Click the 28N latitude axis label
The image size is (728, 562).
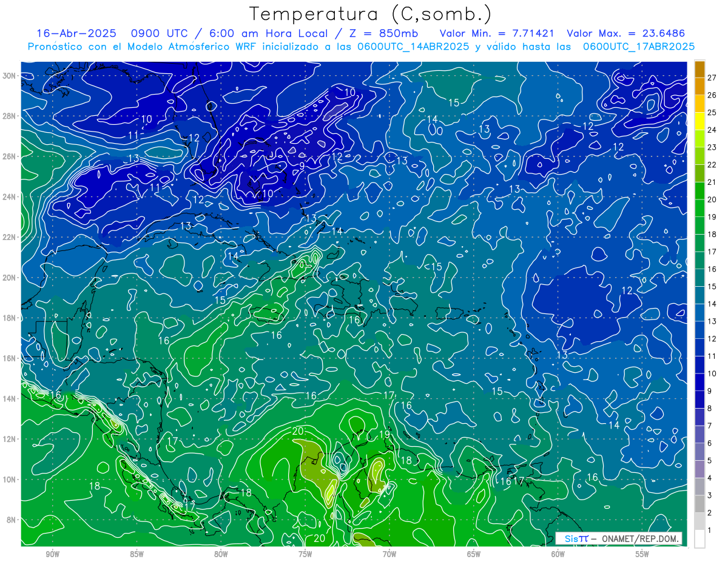[10, 116]
